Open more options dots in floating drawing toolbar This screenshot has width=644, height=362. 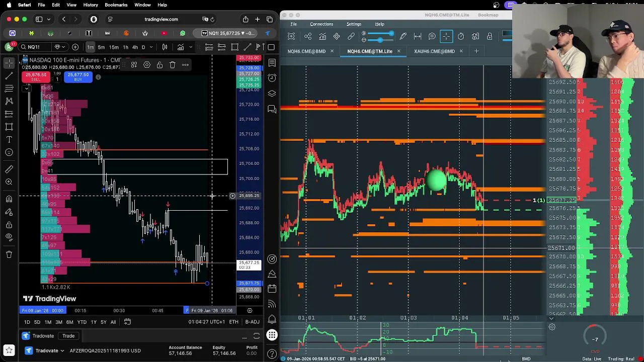coord(185,65)
